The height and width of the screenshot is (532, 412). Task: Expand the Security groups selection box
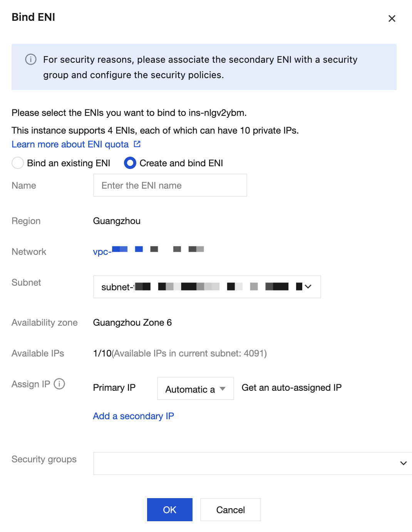point(253,463)
